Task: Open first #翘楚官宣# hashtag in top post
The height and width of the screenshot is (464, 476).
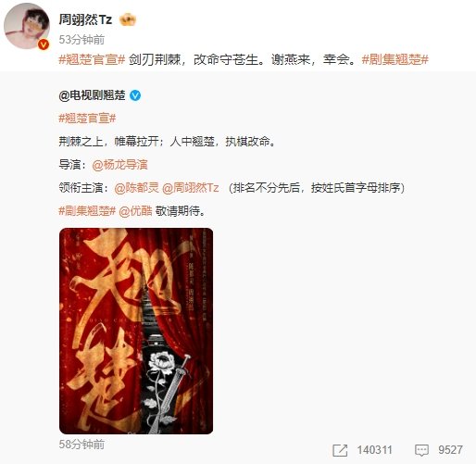Action: point(92,59)
